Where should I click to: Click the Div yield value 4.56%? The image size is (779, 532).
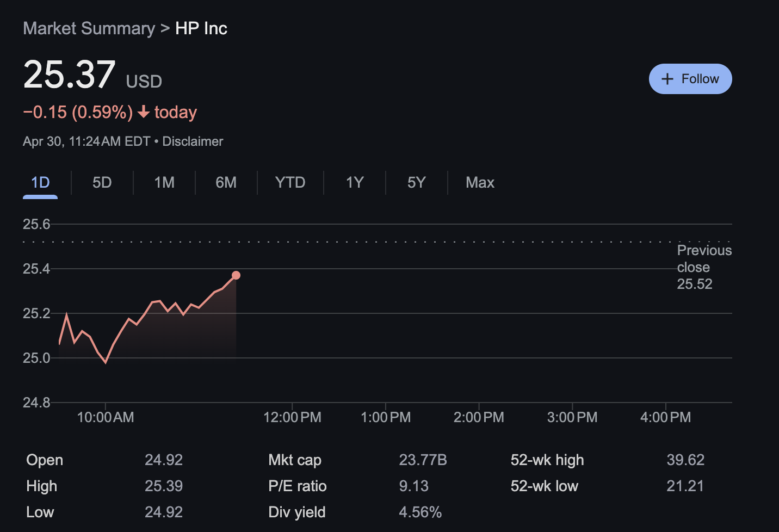tap(420, 512)
